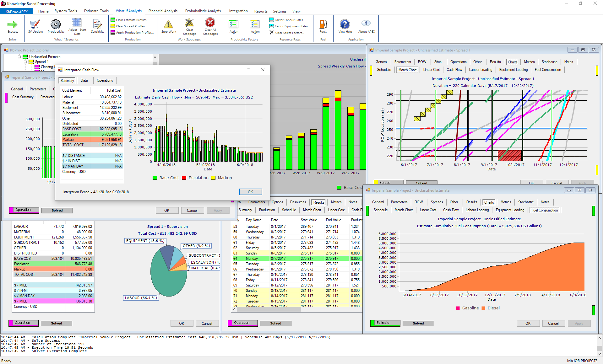Image resolution: width=603 pixels, height=364 pixels.
Task: Switch to the Data tab in Integrated Cash Flow
Action: click(84, 80)
